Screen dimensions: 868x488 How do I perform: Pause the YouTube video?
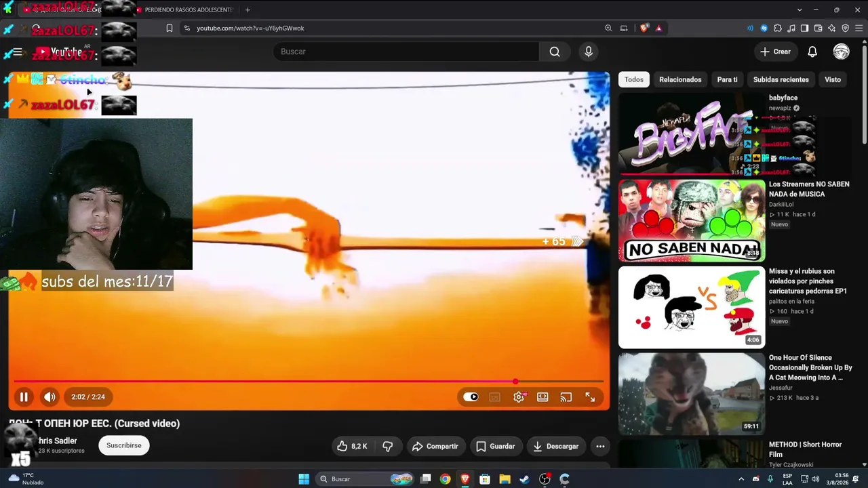24,397
